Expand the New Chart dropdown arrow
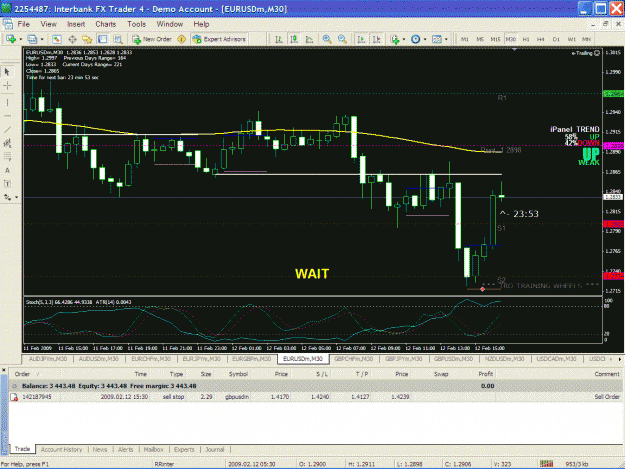The height and width of the screenshot is (469, 625). pos(20,39)
